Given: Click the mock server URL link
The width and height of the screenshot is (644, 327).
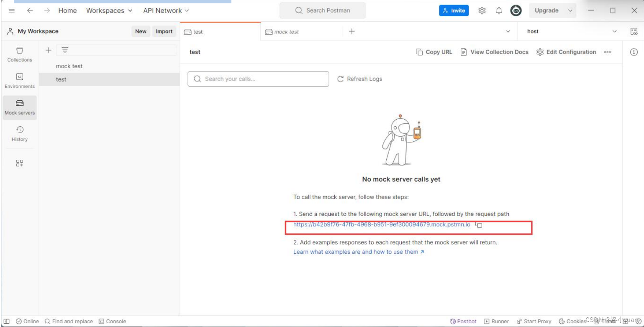Looking at the screenshot, I should tap(382, 225).
